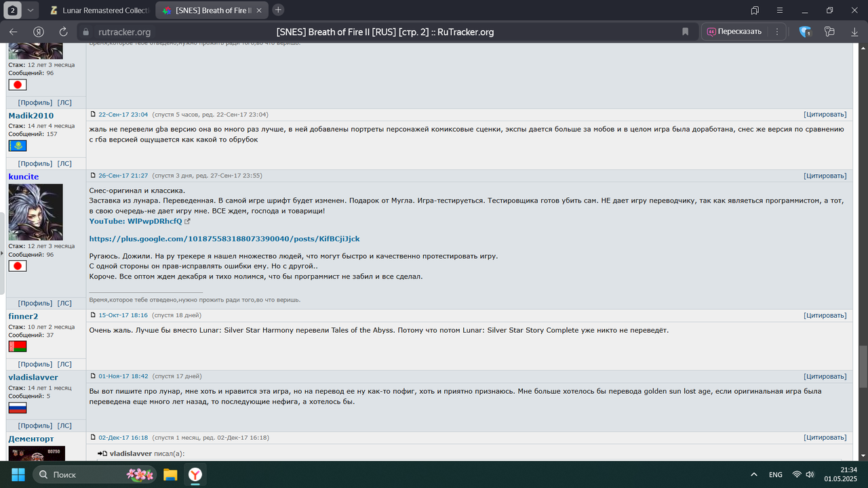Open the downloads arrow icon

(854, 32)
